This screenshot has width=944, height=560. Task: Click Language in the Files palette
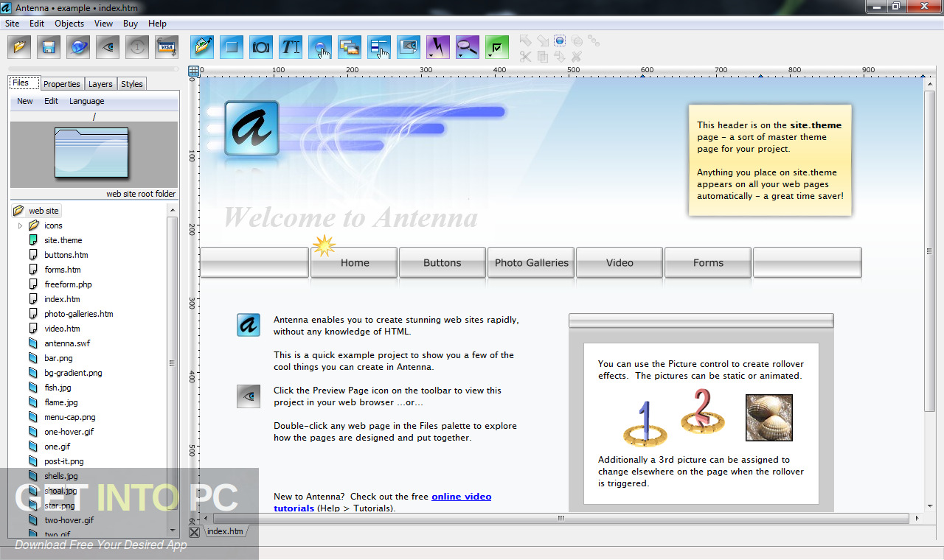tap(87, 102)
